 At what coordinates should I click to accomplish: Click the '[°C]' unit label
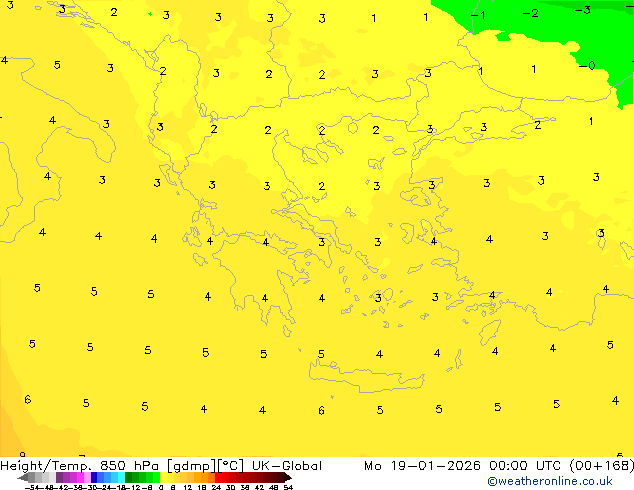tap(231, 466)
